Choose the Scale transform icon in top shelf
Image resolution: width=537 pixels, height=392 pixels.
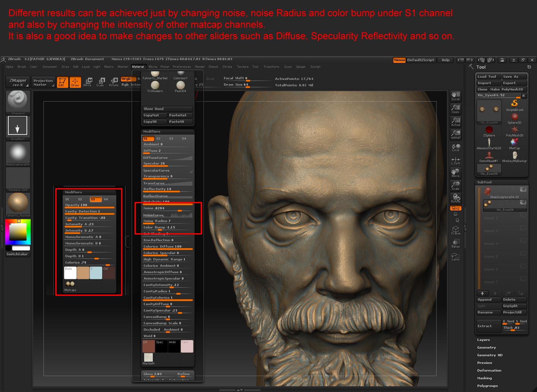click(x=100, y=82)
